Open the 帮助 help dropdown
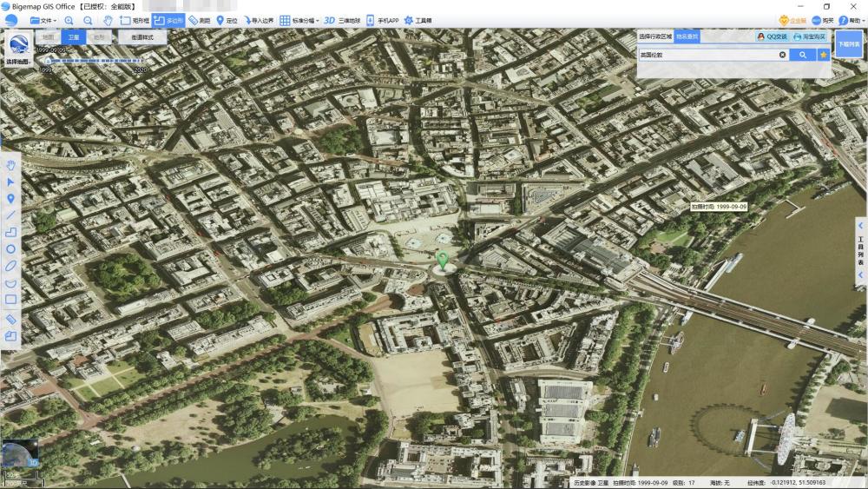Viewport: 868px width, 489px height. 852,21
